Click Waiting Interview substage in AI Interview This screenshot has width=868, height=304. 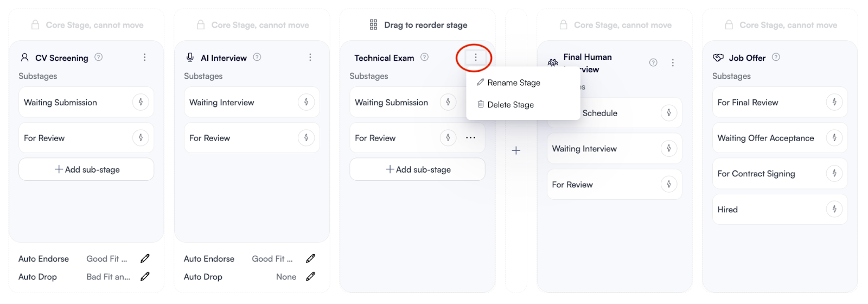point(222,103)
